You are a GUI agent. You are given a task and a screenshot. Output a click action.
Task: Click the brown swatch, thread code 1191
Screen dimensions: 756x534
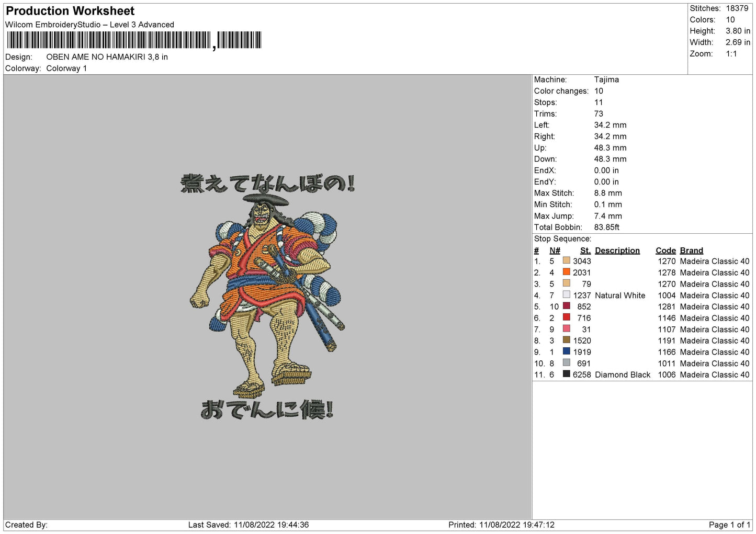(x=566, y=340)
